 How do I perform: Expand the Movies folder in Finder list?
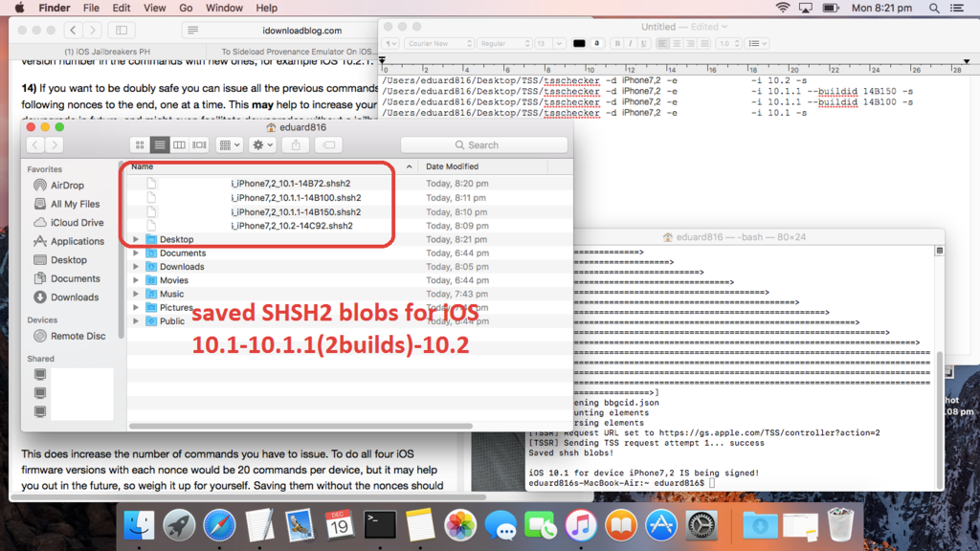(x=136, y=280)
